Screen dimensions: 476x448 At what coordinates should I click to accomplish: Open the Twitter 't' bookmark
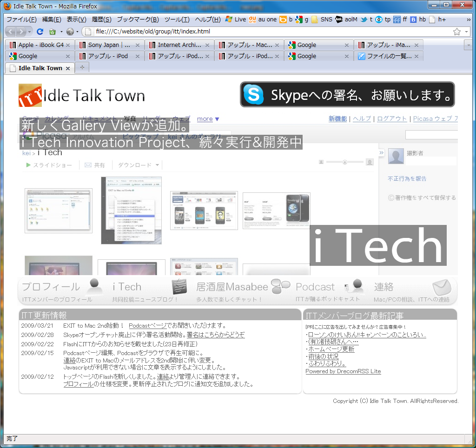tap(366, 20)
